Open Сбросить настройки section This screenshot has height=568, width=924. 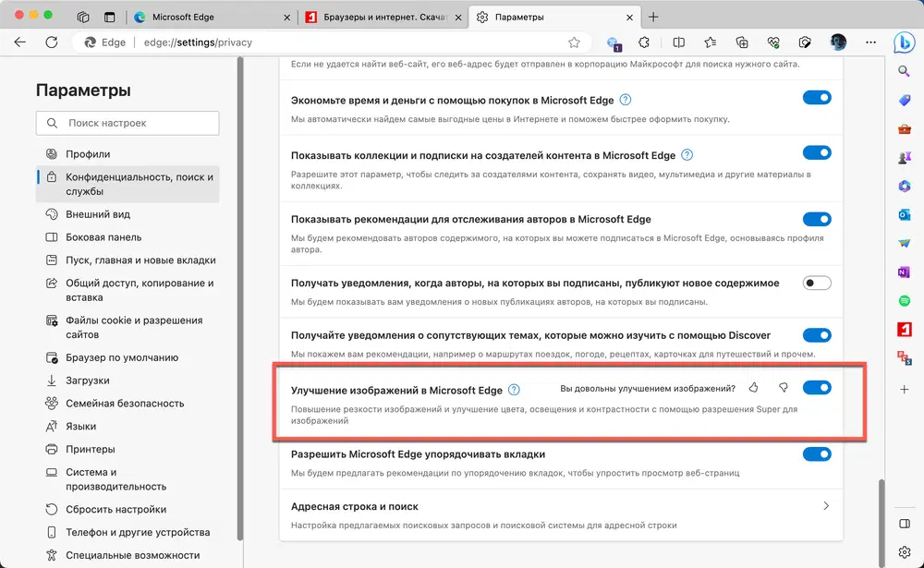pos(128,510)
